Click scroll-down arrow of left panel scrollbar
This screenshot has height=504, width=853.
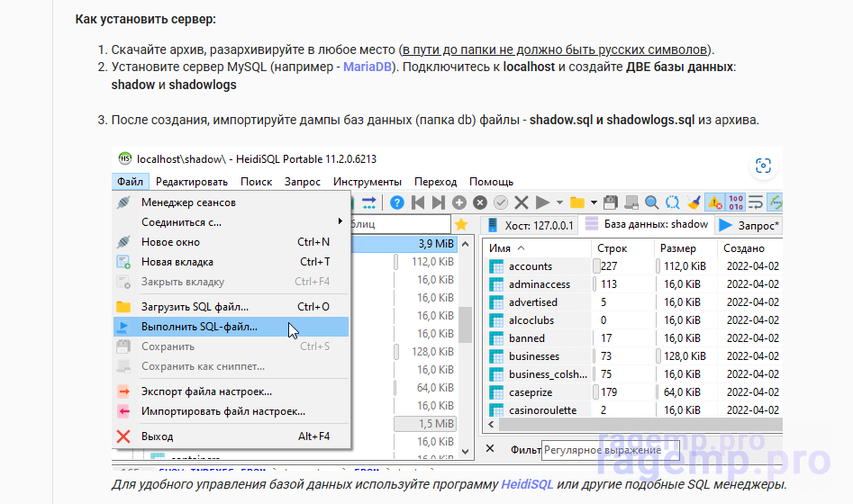465,451
